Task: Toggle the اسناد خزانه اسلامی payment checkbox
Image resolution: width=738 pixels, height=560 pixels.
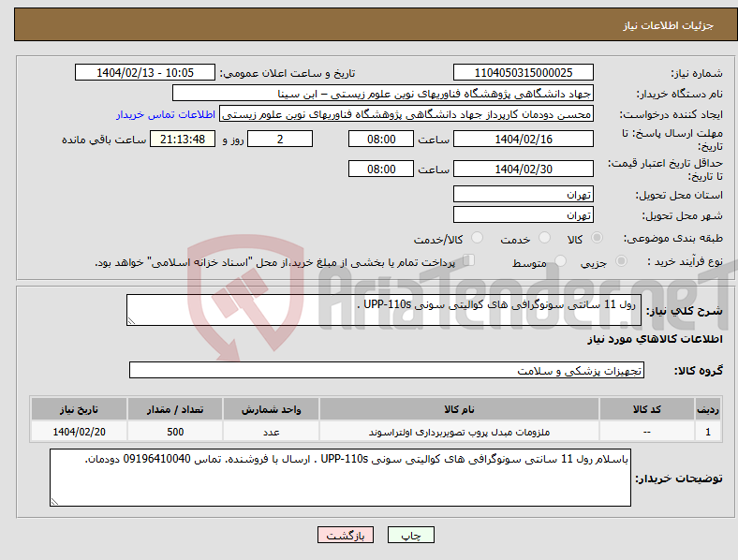Action: 469,259
